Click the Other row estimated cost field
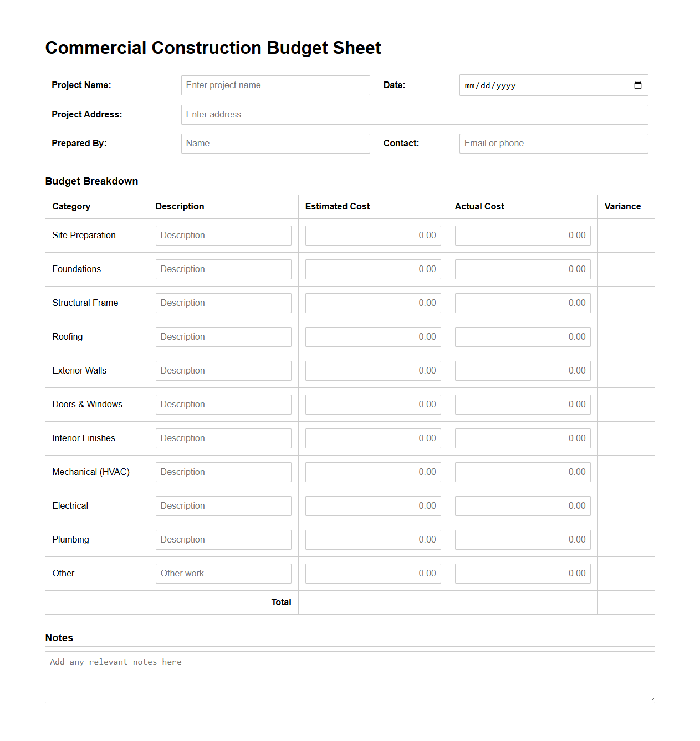The height and width of the screenshot is (741, 700). (372, 573)
